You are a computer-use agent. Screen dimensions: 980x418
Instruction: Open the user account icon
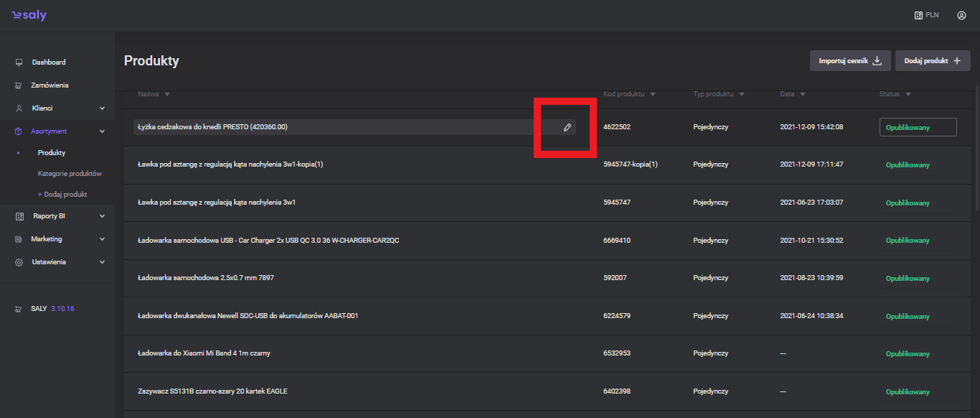[961, 15]
